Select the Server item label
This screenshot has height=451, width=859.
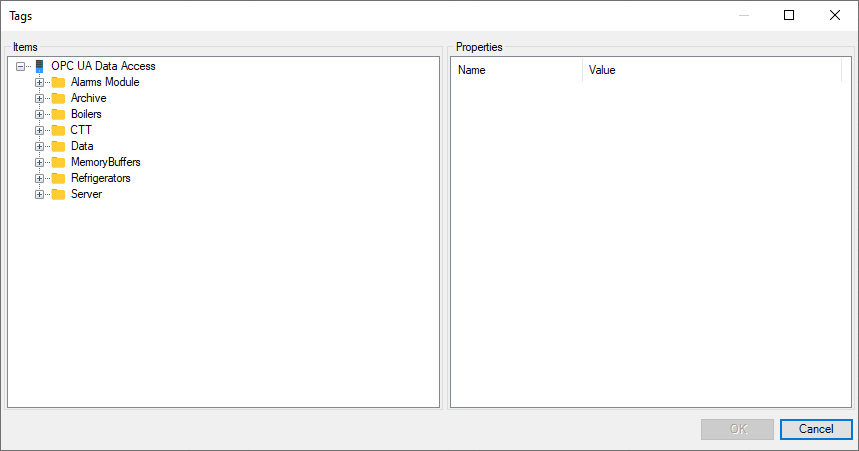point(86,194)
